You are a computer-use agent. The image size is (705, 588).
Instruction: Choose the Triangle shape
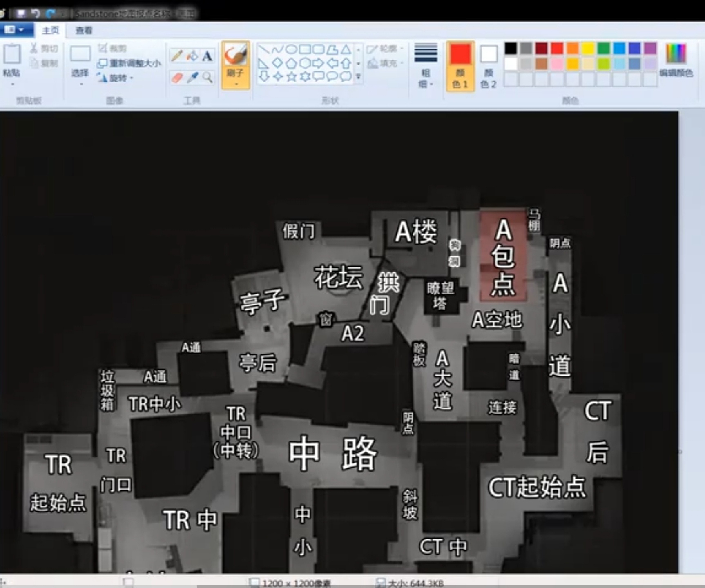pyautogui.click(x=346, y=50)
